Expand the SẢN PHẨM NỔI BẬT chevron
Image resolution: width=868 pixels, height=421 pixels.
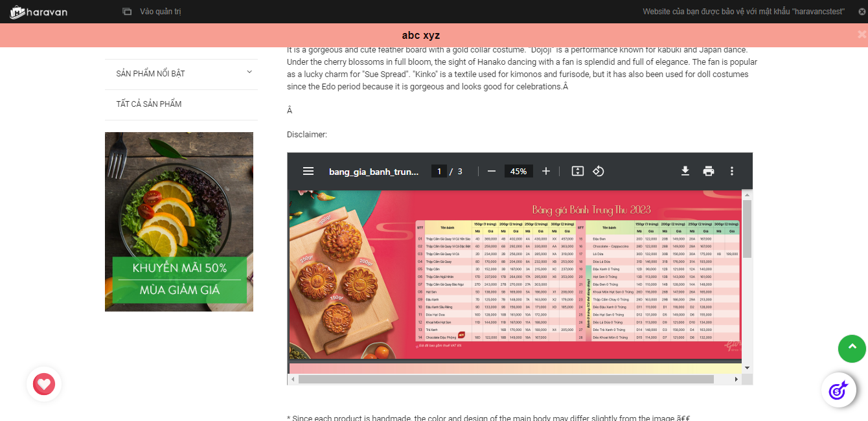pos(249,73)
